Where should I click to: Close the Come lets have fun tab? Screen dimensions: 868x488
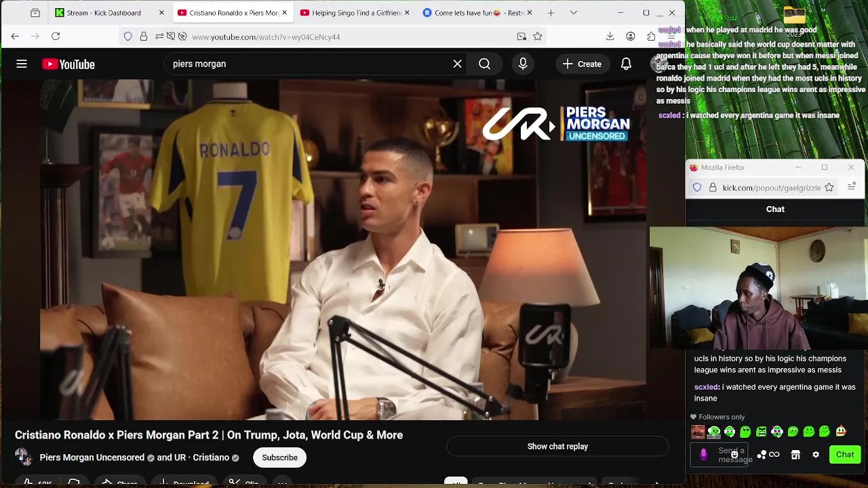tap(529, 12)
